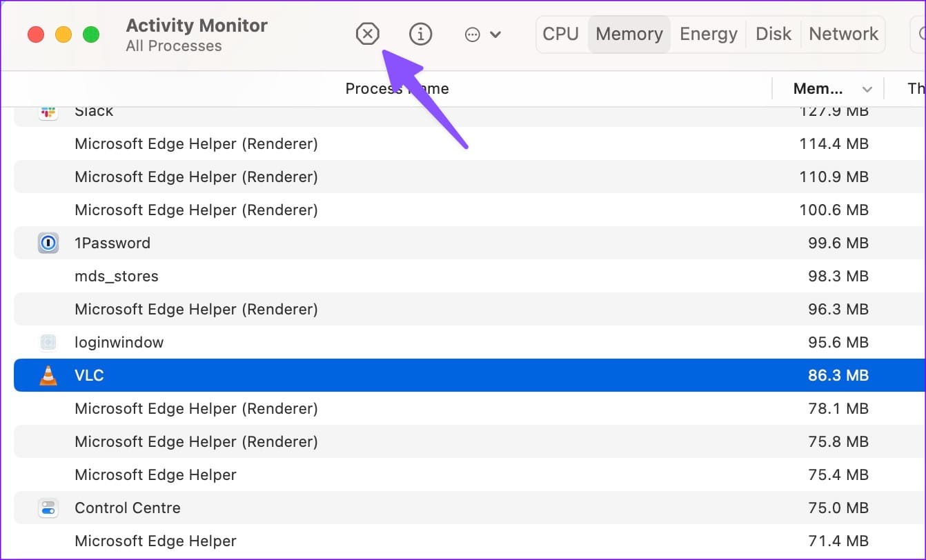Viewport: 926px width, 560px height.
Task: Click the green full-screen window button
Action: click(x=91, y=34)
